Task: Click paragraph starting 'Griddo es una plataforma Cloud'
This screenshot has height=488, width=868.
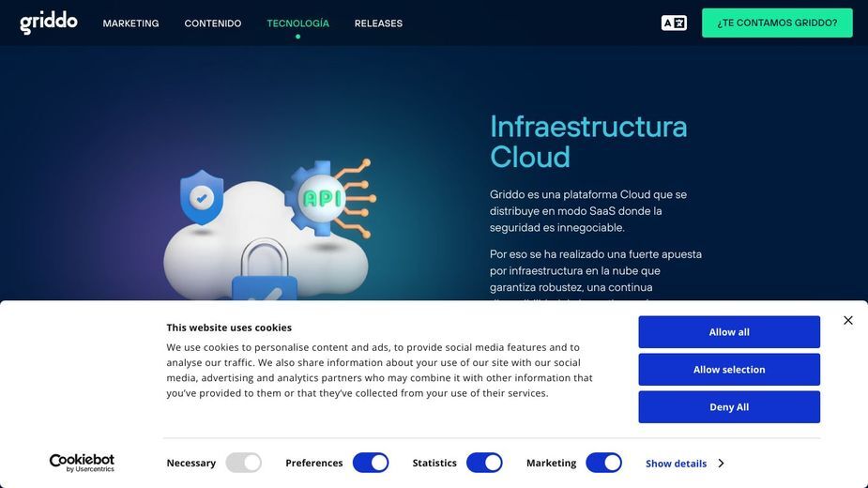Action: 587,211
